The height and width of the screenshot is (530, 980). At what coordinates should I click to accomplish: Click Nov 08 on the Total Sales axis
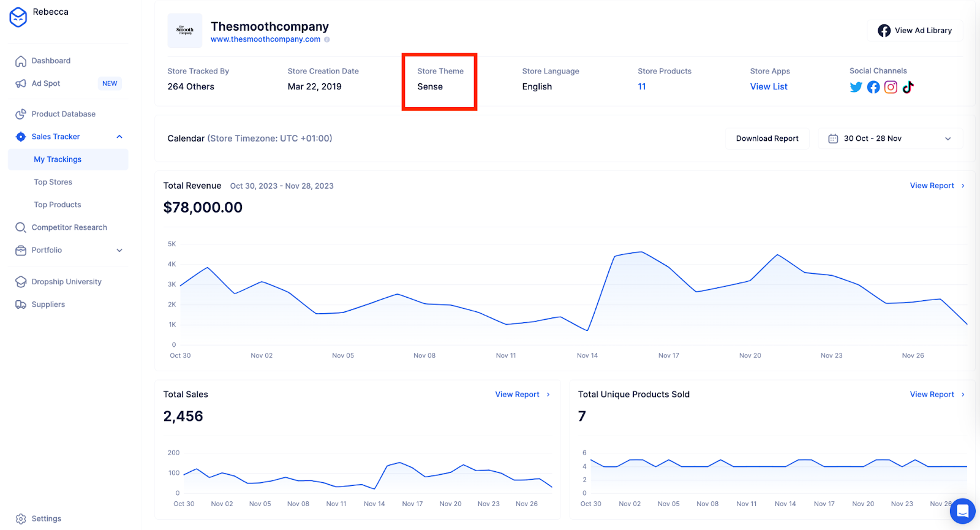tap(298, 504)
